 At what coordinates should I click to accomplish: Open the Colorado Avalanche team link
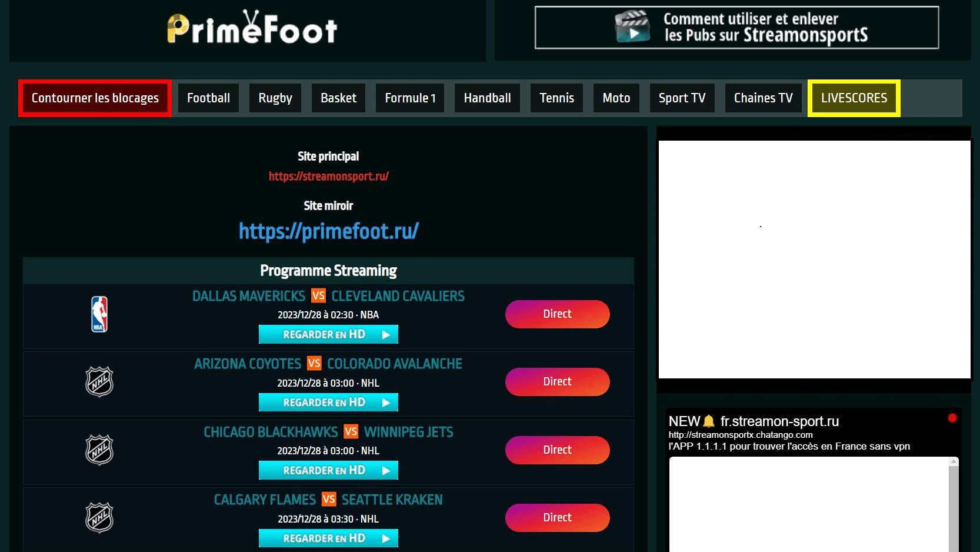point(395,364)
